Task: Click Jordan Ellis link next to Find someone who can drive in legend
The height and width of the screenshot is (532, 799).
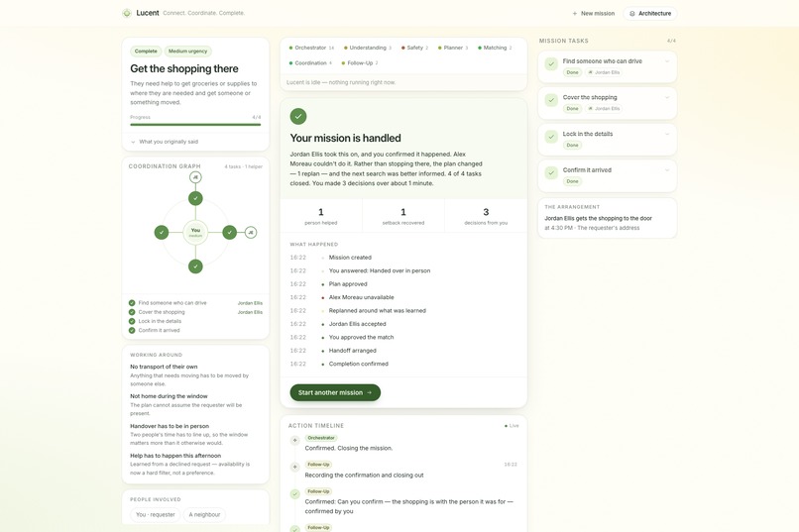Action: pyautogui.click(x=250, y=303)
